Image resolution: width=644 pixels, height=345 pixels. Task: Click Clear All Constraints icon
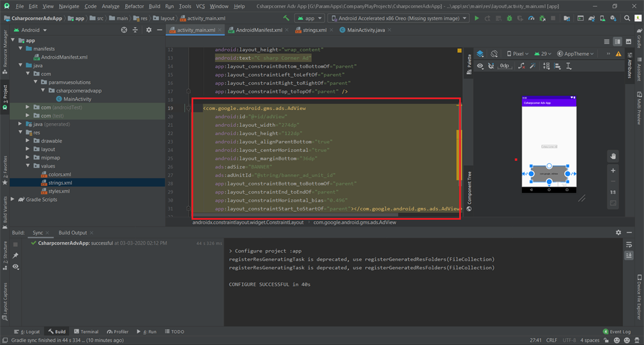(521, 66)
